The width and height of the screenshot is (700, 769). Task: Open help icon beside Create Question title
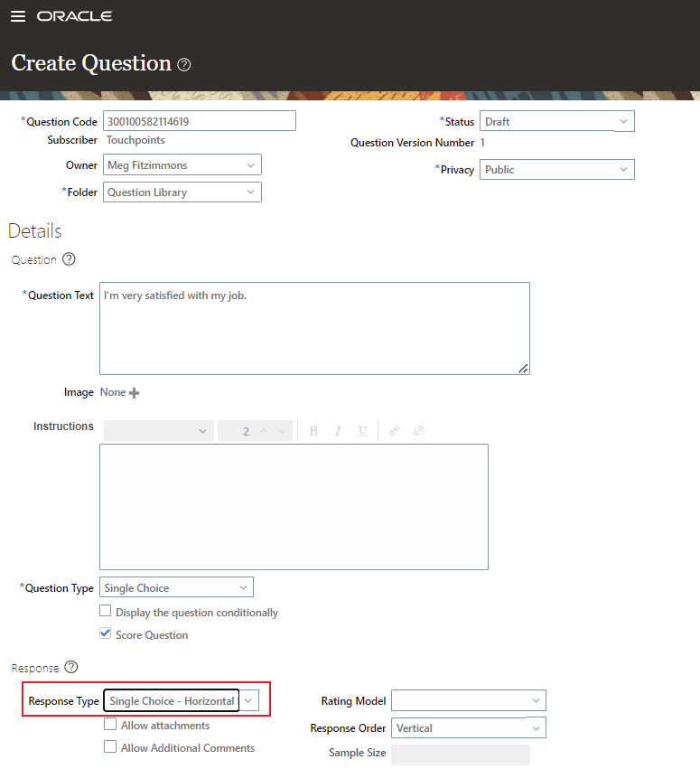pyautogui.click(x=184, y=65)
